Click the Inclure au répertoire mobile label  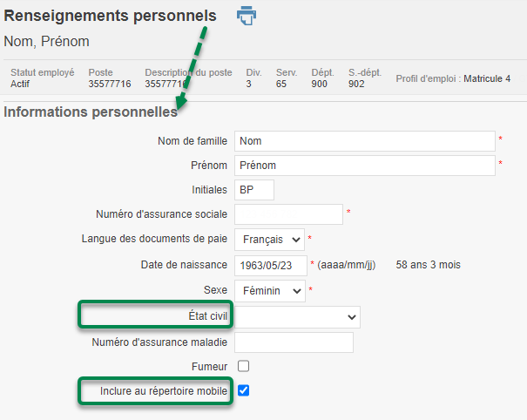(x=164, y=392)
